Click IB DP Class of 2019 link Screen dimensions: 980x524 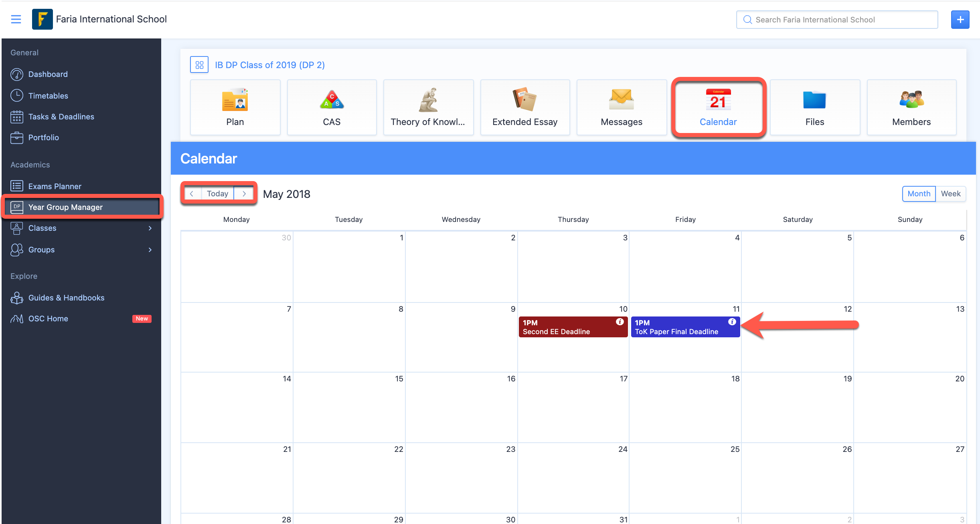[270, 65]
